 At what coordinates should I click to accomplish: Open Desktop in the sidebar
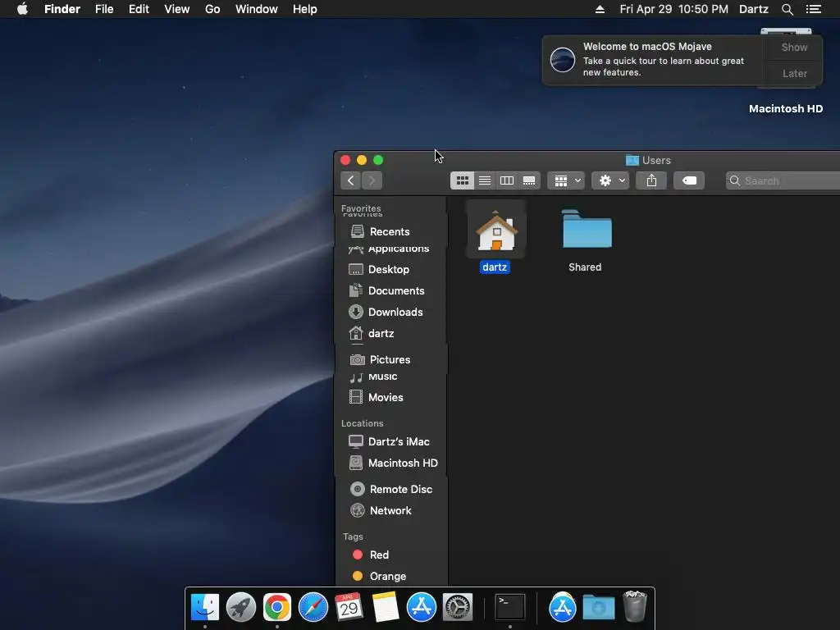388,269
